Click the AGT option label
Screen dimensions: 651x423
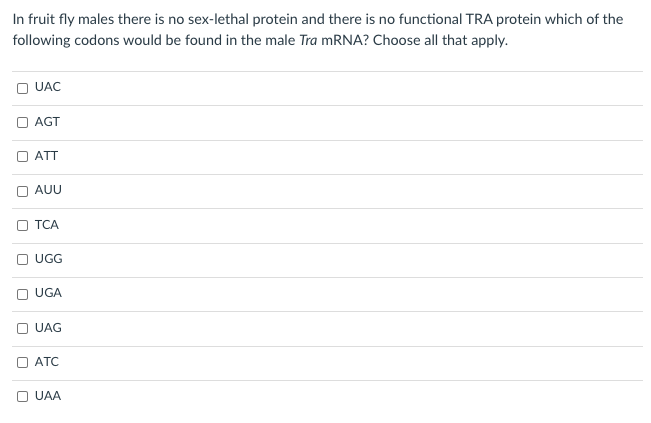[47, 122]
